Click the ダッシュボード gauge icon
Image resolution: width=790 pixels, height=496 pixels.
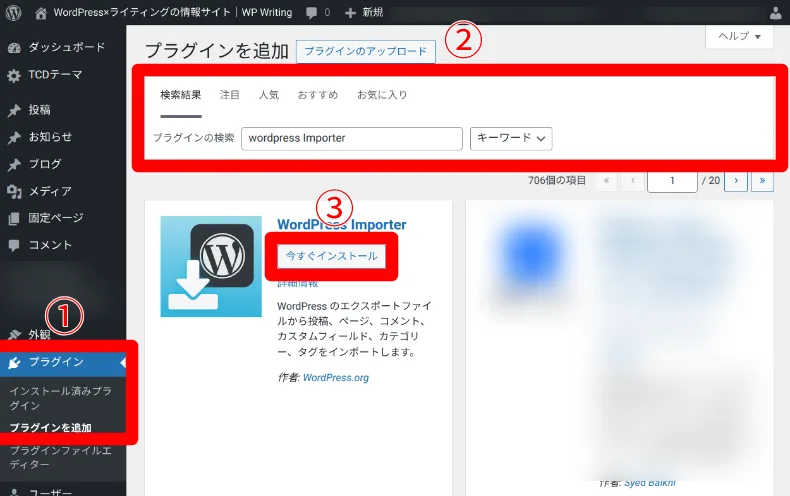(x=14, y=48)
